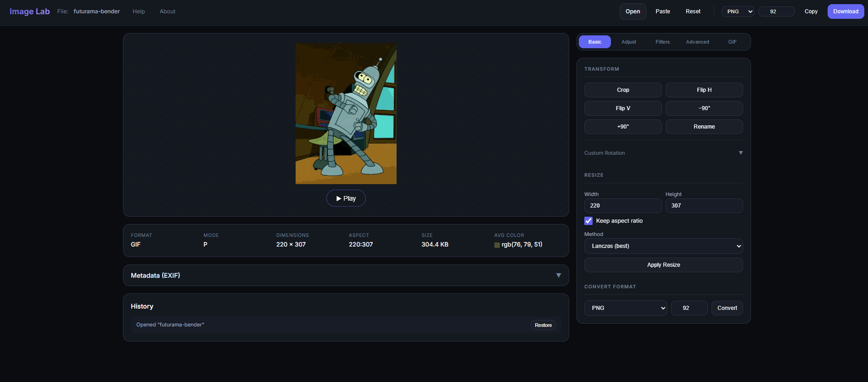The height and width of the screenshot is (382, 868).
Task: Restore the Opened "futurama-bender" history entry
Action: [543, 325]
